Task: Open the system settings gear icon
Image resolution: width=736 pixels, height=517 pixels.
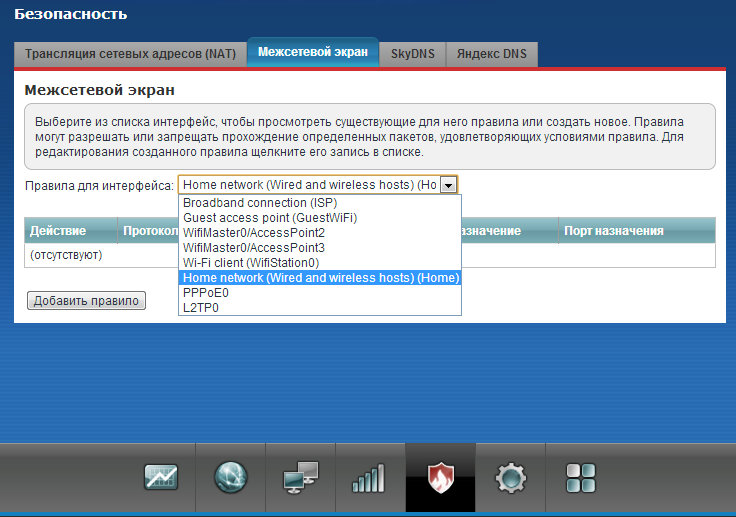Action: click(x=510, y=478)
